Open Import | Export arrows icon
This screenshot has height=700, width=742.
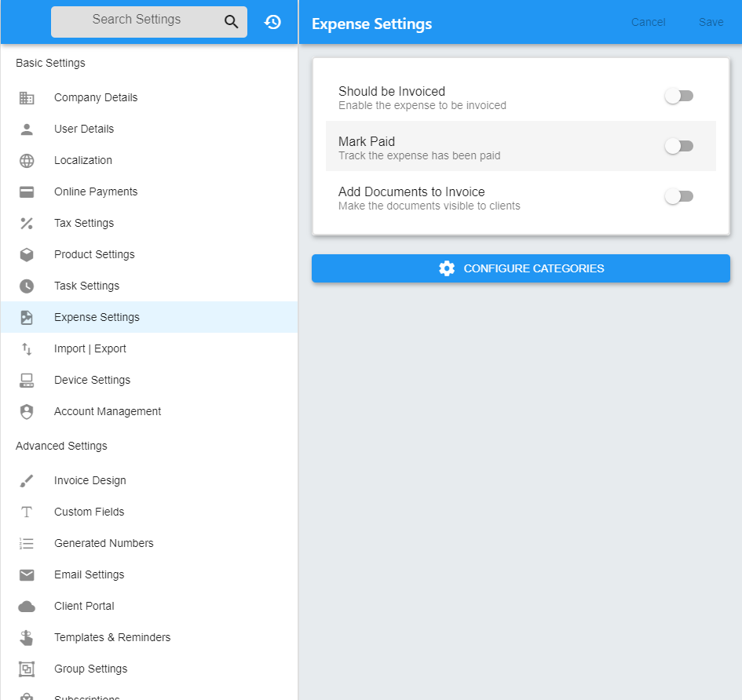(27, 348)
